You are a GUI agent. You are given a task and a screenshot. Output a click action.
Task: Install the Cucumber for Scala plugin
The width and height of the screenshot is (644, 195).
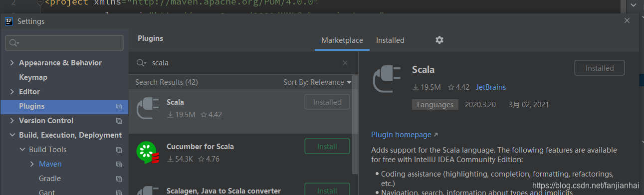click(327, 147)
